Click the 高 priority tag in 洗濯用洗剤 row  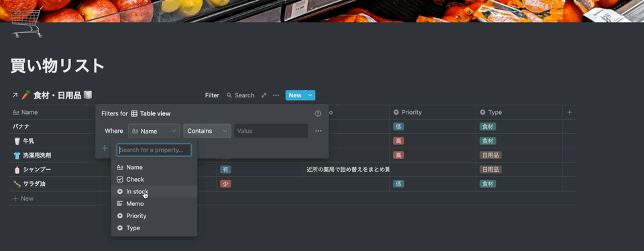398,155
